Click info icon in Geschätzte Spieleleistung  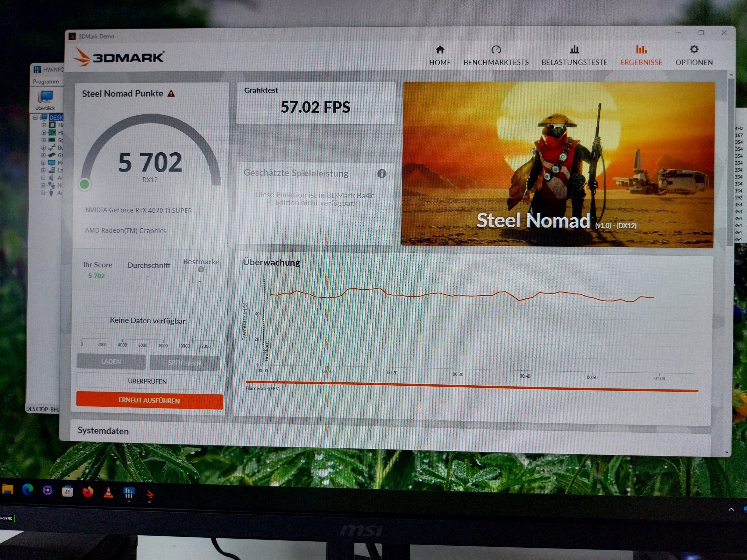[x=382, y=173]
